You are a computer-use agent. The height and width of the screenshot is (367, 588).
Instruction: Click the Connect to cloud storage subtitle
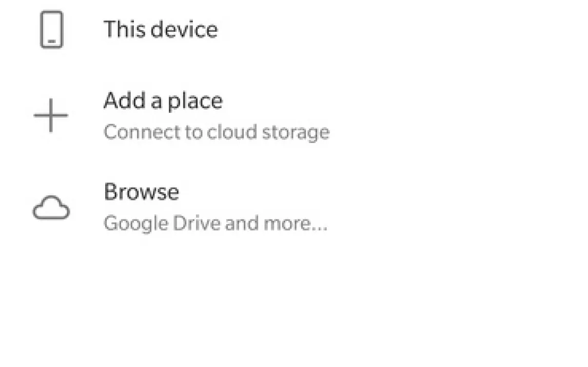pos(216,132)
